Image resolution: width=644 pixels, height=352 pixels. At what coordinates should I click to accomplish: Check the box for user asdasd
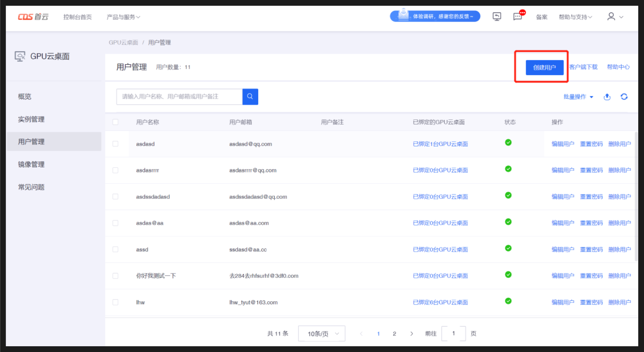(115, 144)
